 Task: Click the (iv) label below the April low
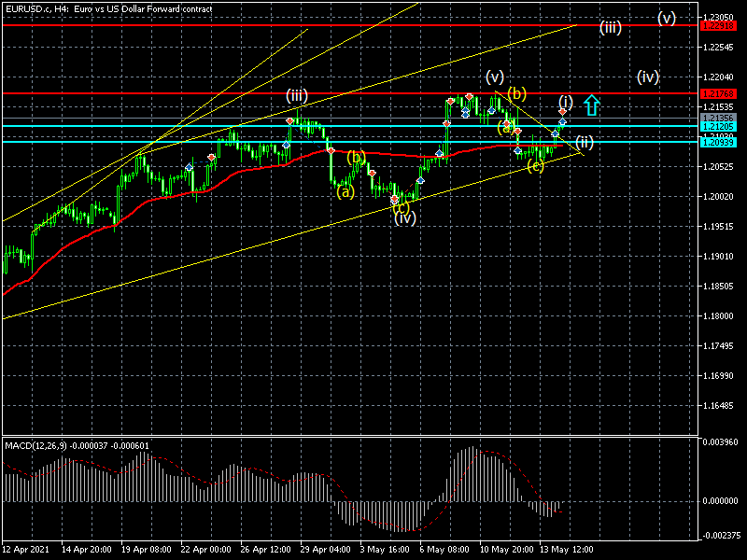coord(405,218)
